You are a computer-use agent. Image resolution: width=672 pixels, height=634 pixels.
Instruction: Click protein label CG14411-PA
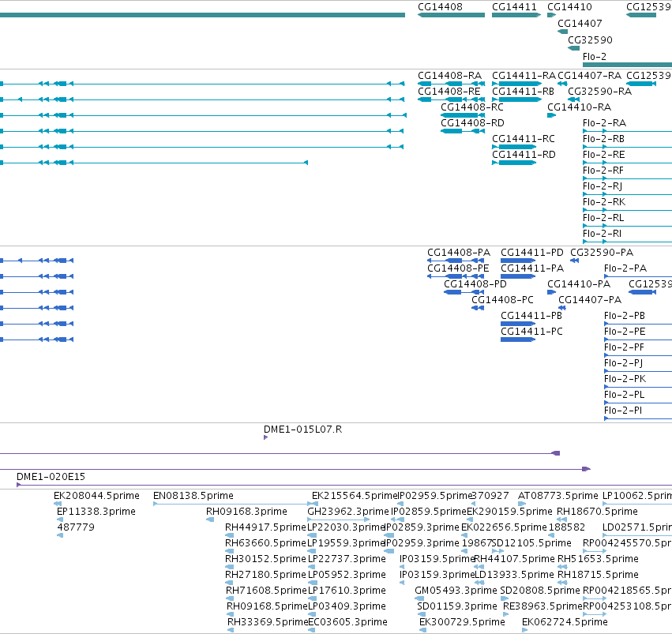tap(532, 268)
